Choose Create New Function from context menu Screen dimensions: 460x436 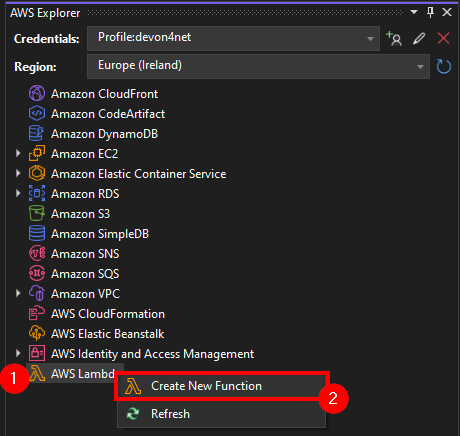click(221, 386)
